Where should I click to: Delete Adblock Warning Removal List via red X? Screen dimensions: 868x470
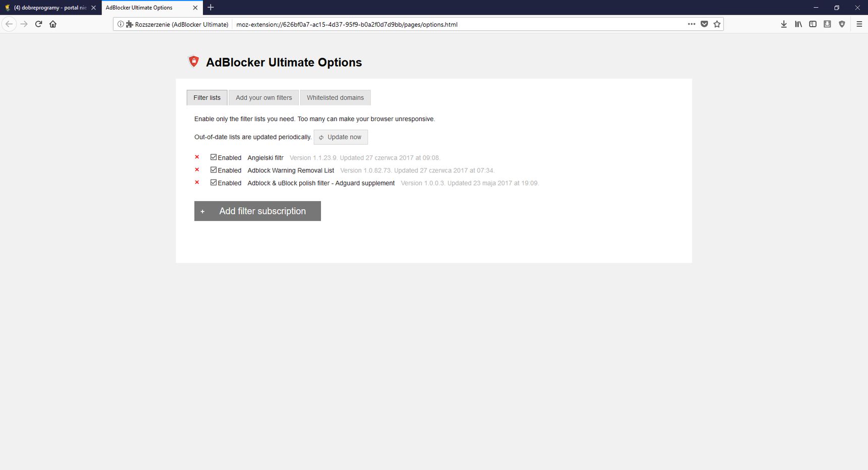[x=197, y=170]
